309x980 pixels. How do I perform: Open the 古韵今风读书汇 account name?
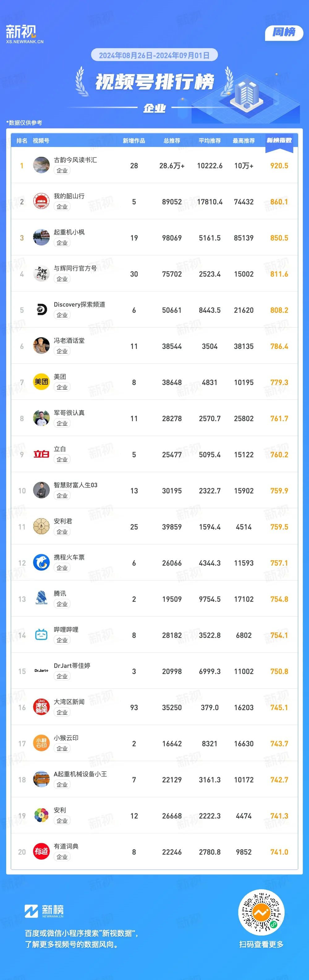75,160
